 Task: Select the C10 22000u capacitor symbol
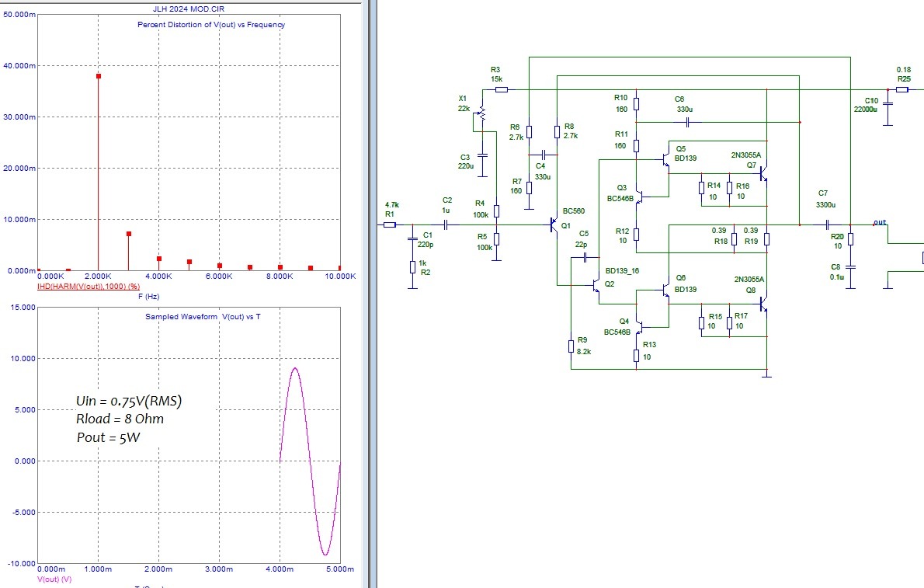888,104
